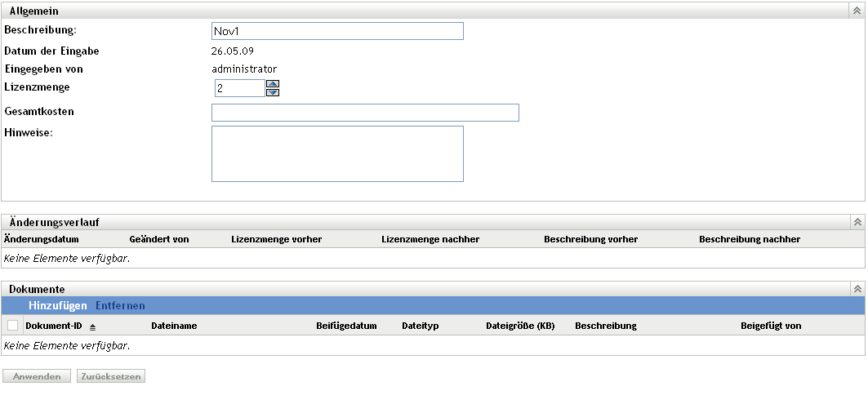Tick the select-all checkbox in Dokumente header
The image size is (868, 395).
(13, 326)
